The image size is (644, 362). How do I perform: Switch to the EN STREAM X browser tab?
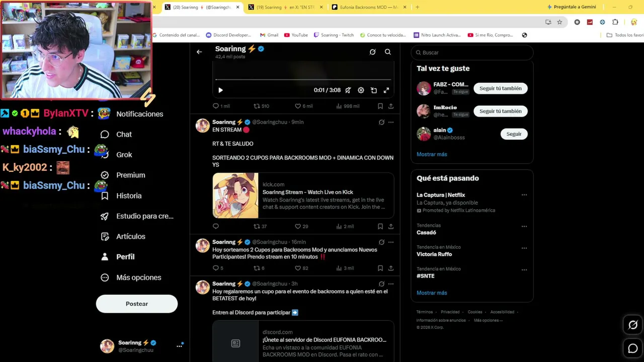point(285,7)
